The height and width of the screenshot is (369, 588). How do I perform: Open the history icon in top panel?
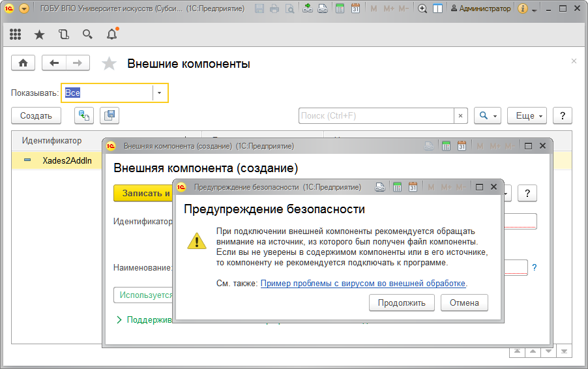click(x=64, y=35)
